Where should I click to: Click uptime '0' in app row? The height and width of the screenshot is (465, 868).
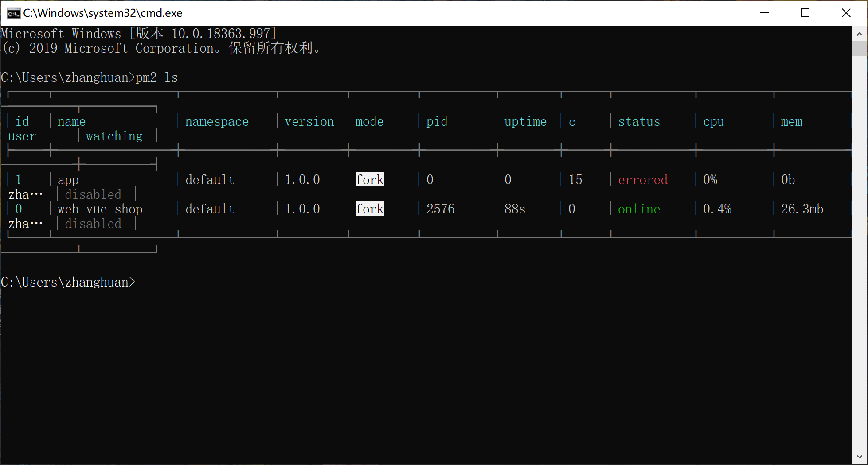508,180
